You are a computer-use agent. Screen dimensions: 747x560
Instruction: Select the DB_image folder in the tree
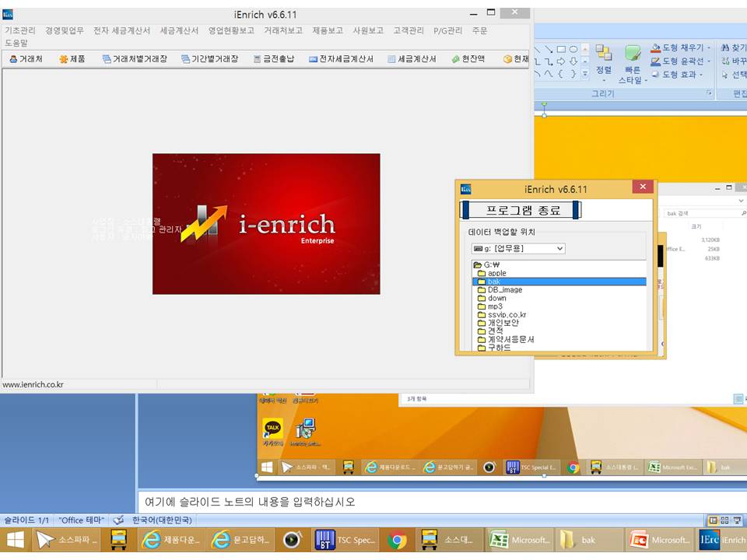click(x=504, y=290)
